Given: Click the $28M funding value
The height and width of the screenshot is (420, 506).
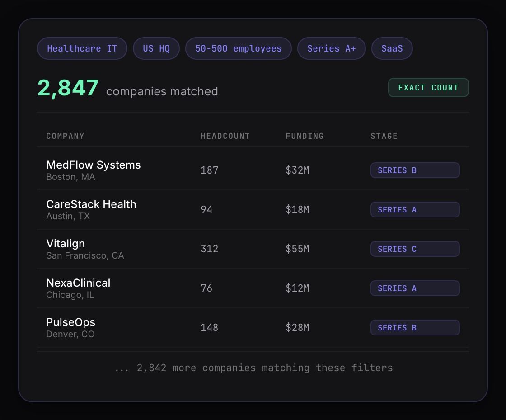Looking at the screenshot, I should [297, 328].
